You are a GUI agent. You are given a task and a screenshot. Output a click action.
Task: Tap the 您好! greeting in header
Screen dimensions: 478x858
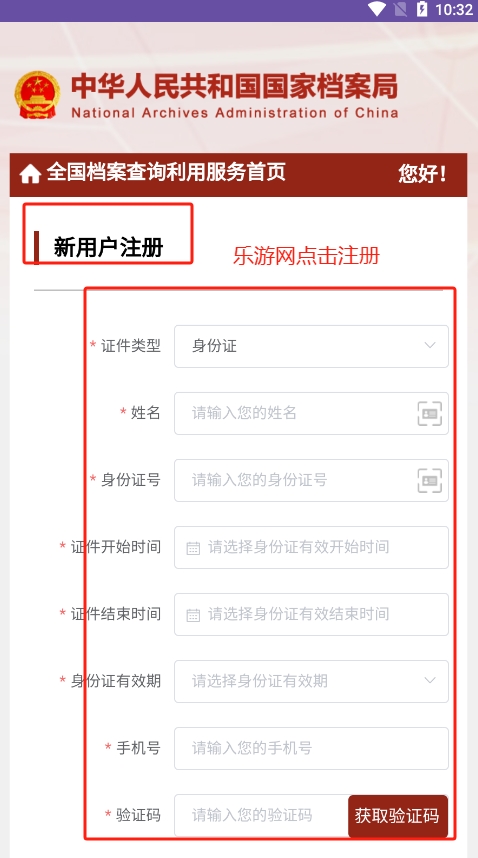point(422,175)
